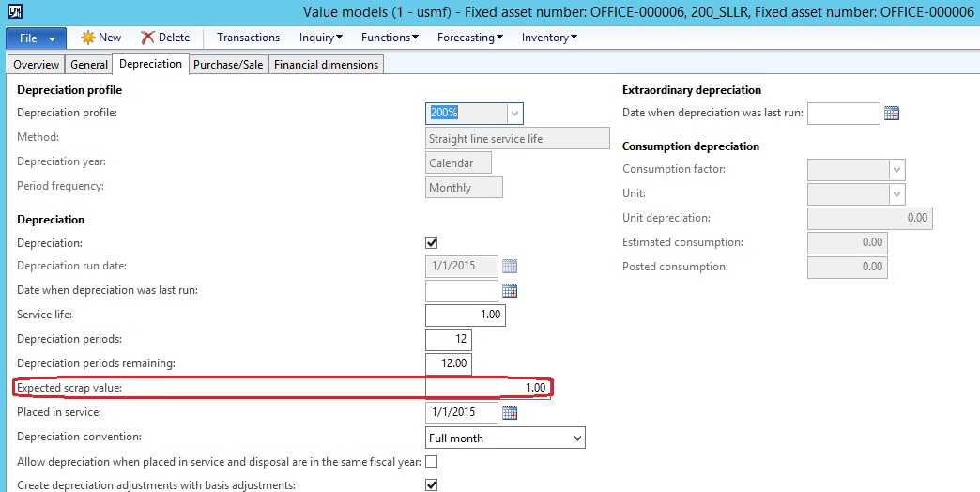Open calendar picker for Extraordinary depreciation date
980x492 pixels.
[892, 114]
